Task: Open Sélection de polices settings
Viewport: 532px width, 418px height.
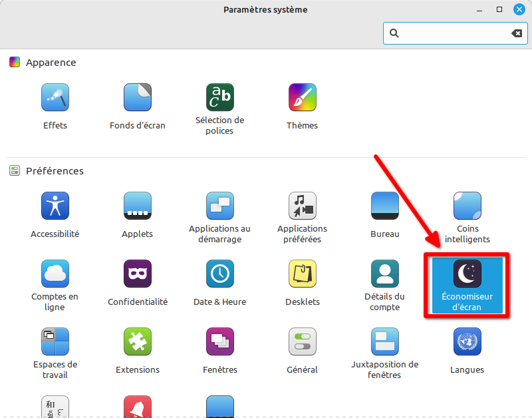Action: [220, 98]
